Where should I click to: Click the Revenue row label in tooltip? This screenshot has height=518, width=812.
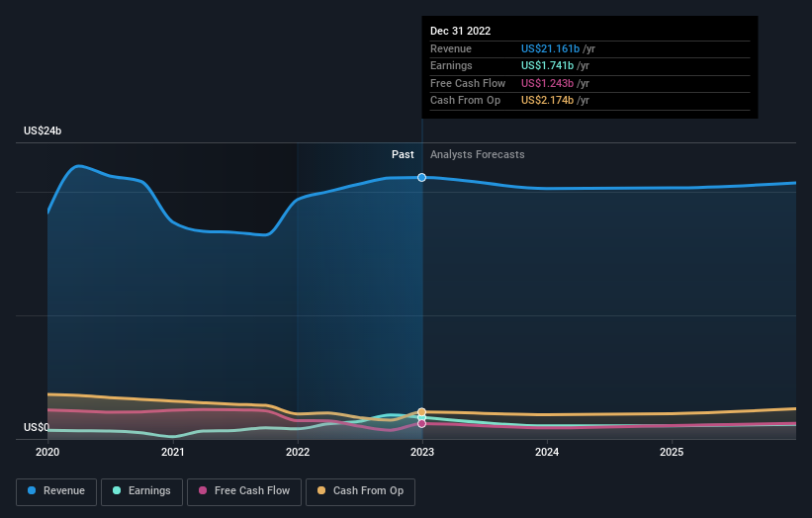(x=451, y=48)
